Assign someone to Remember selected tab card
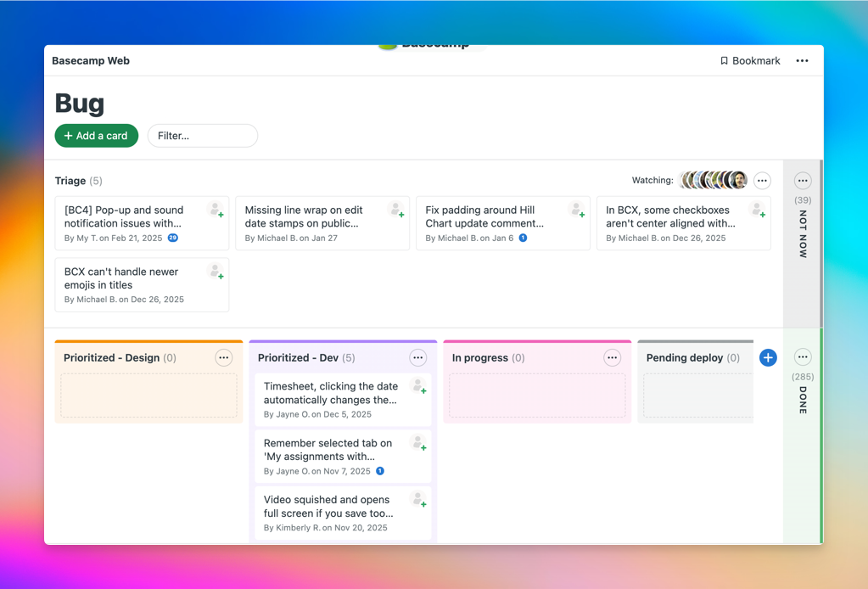868x589 pixels. [418, 443]
